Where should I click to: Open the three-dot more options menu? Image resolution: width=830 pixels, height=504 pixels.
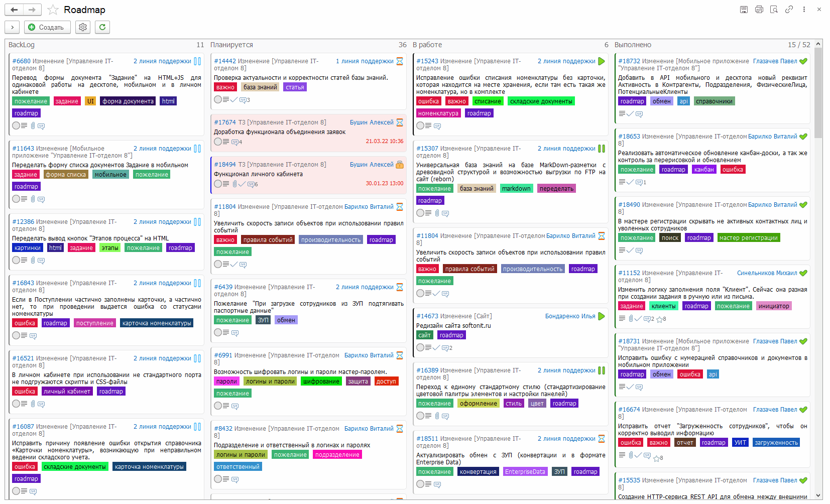pyautogui.click(x=804, y=10)
